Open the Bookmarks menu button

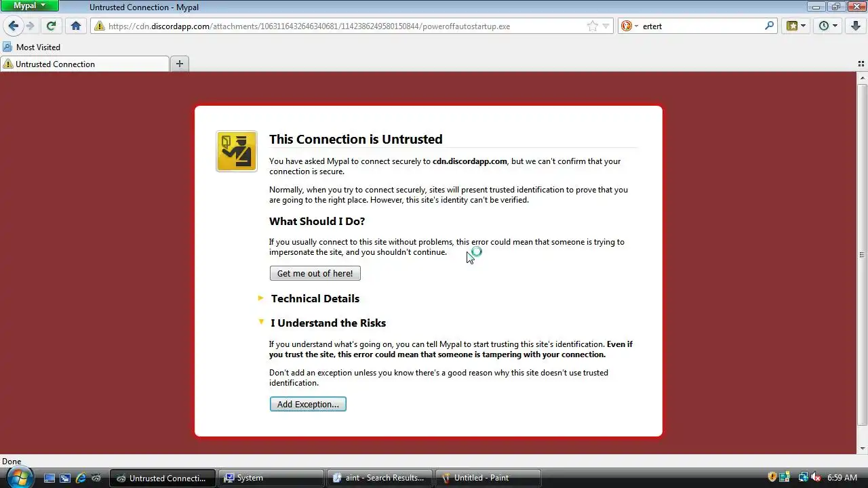click(796, 26)
